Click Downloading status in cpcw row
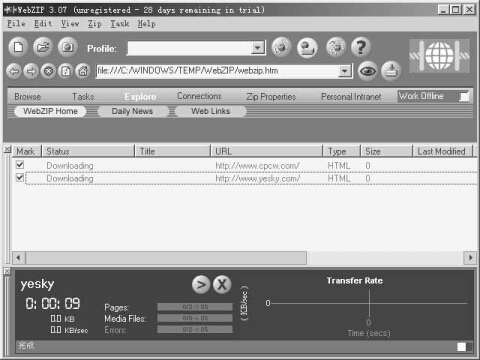 pyautogui.click(x=70, y=166)
